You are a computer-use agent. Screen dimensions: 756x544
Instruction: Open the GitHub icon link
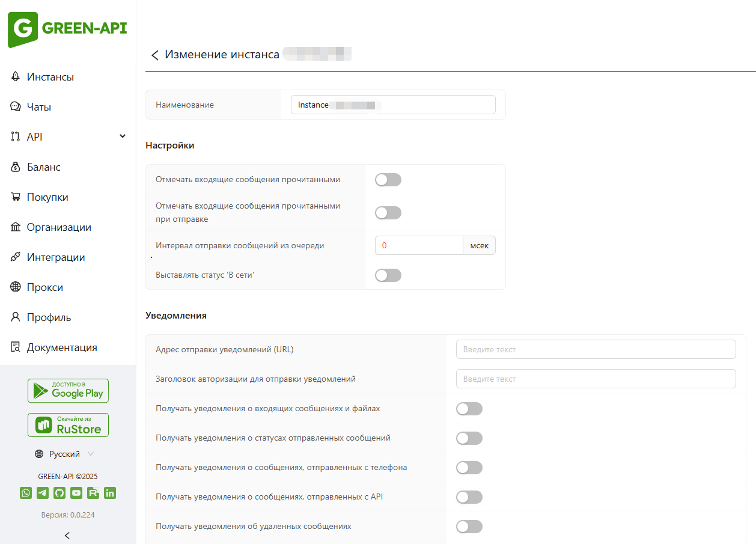click(59, 493)
